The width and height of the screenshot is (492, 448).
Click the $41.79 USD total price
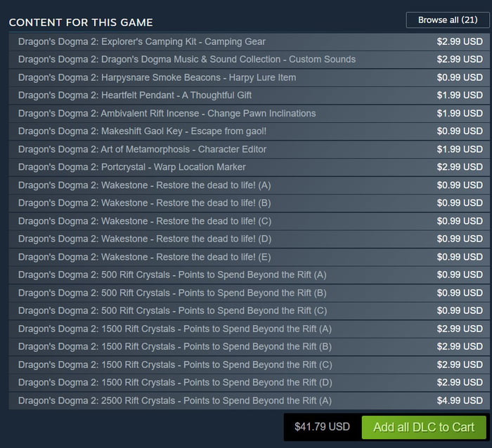pyautogui.click(x=322, y=427)
